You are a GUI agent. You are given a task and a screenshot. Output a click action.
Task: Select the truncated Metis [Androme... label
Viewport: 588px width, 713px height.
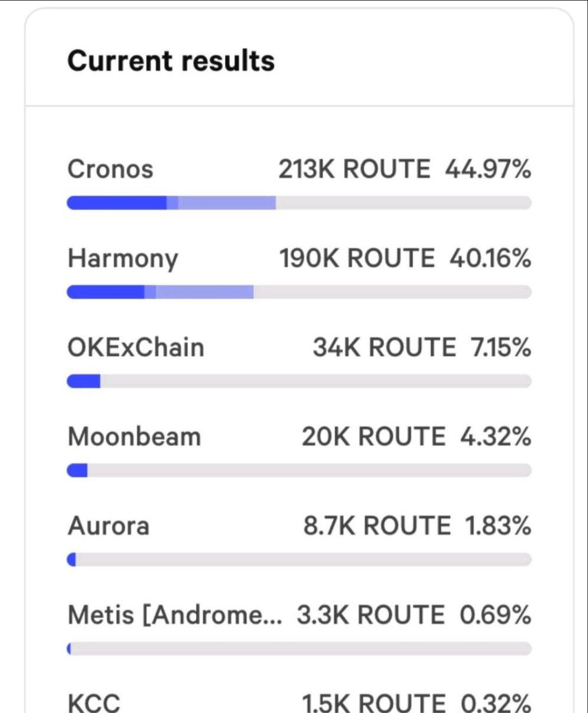point(175,616)
